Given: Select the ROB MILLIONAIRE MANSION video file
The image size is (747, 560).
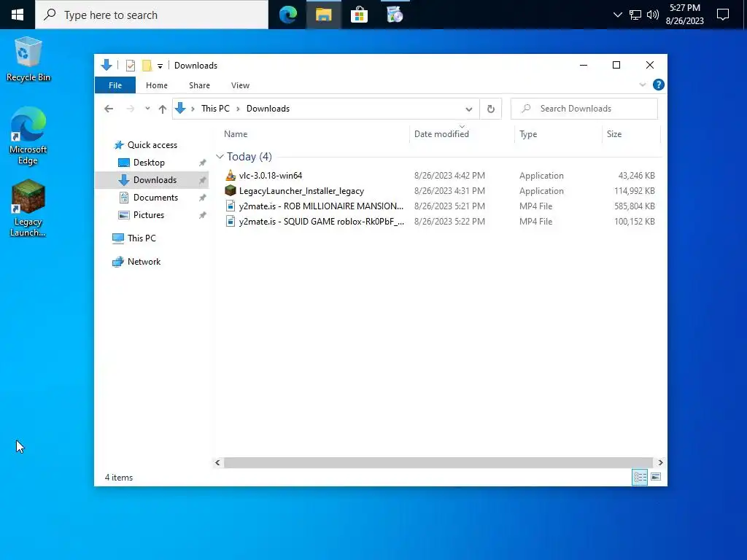Looking at the screenshot, I should pyautogui.click(x=321, y=206).
